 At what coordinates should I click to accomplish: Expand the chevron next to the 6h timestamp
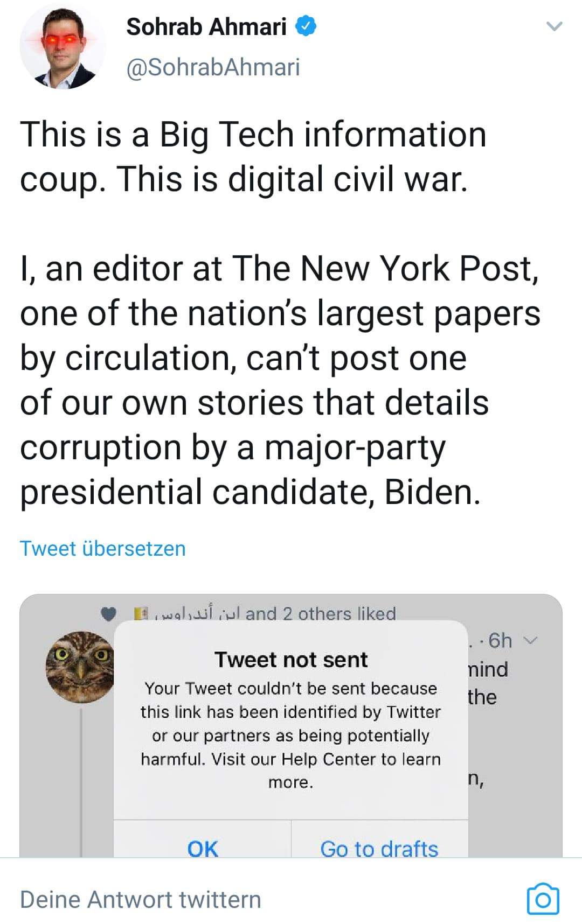(x=531, y=640)
